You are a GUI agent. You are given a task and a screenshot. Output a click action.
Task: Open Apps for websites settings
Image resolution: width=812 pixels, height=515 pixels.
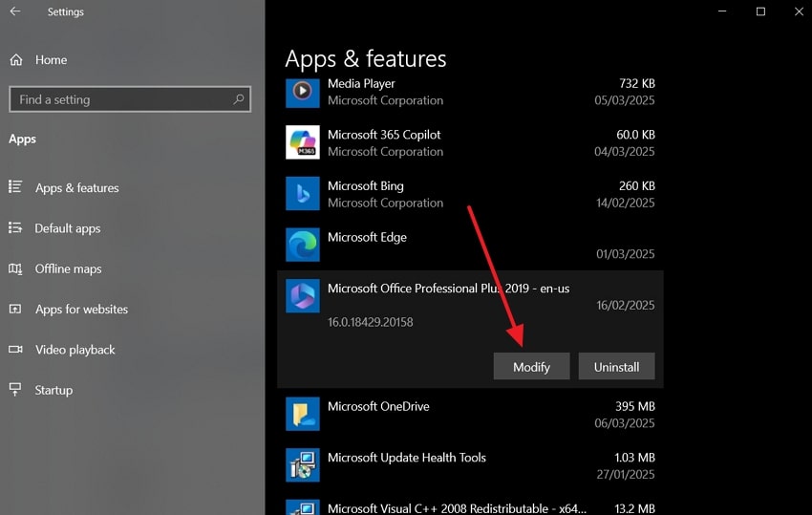(x=81, y=309)
